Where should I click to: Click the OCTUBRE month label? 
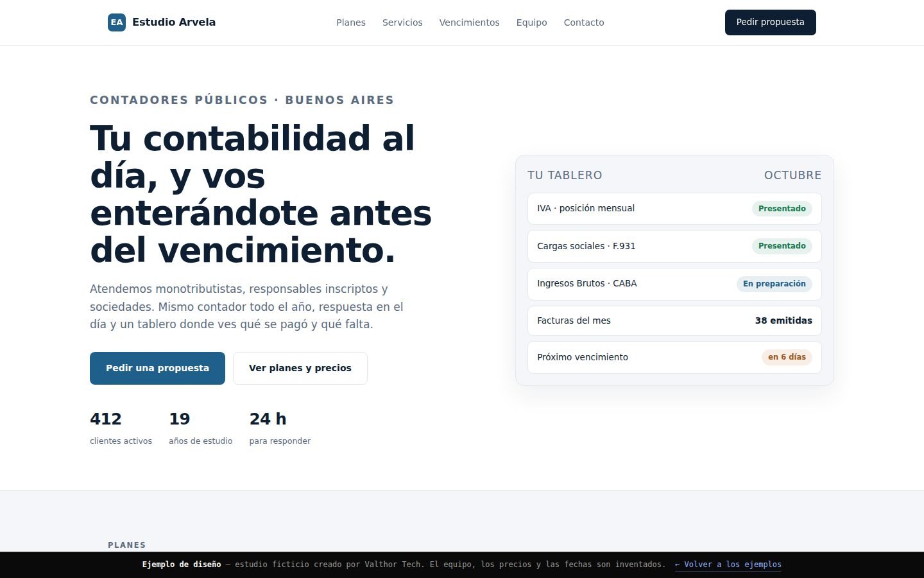[792, 175]
